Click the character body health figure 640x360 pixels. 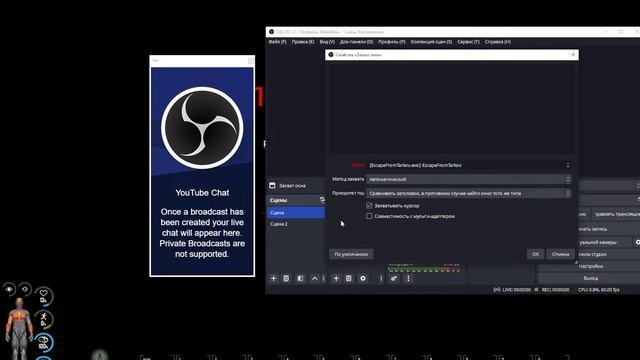pyautogui.click(x=19, y=328)
